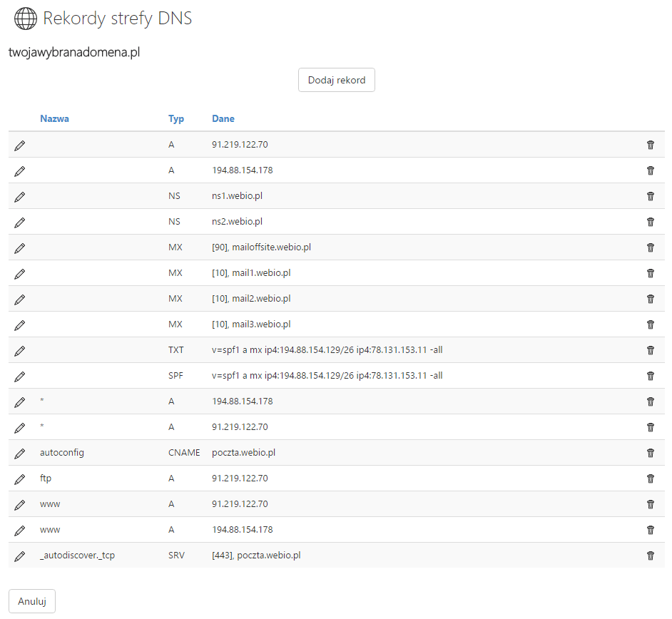Viewport: 672px width, 619px height.
Task: Delete the NS record ns1.webio.pl
Action: click(650, 196)
